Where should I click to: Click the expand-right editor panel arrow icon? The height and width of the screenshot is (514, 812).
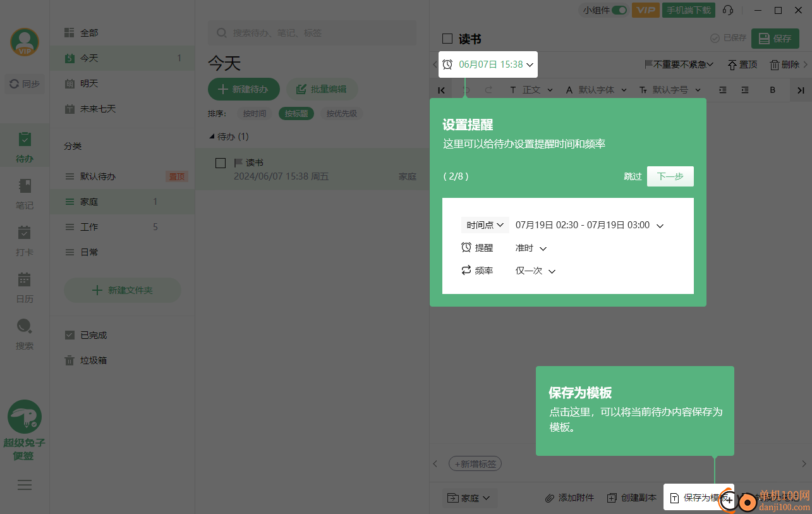(801, 90)
